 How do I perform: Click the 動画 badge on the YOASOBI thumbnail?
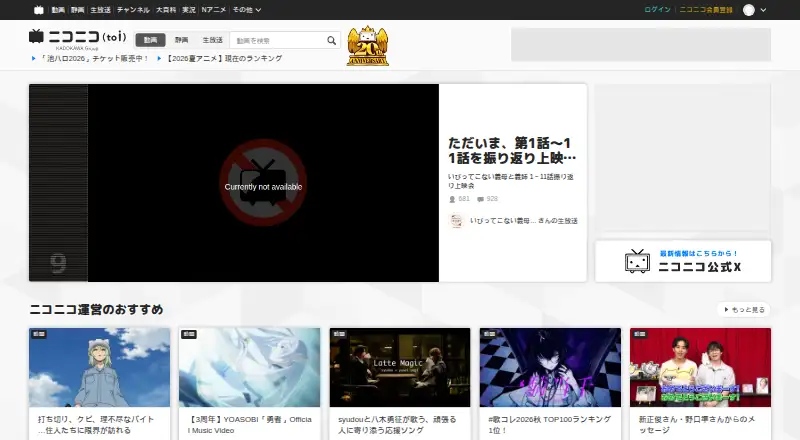coord(189,334)
